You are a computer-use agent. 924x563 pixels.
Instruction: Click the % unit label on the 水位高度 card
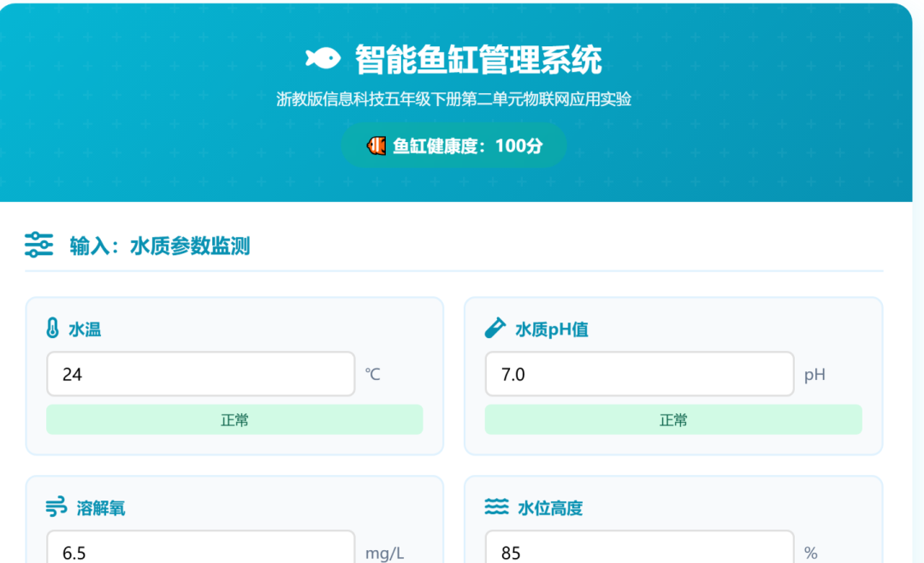coord(813,552)
